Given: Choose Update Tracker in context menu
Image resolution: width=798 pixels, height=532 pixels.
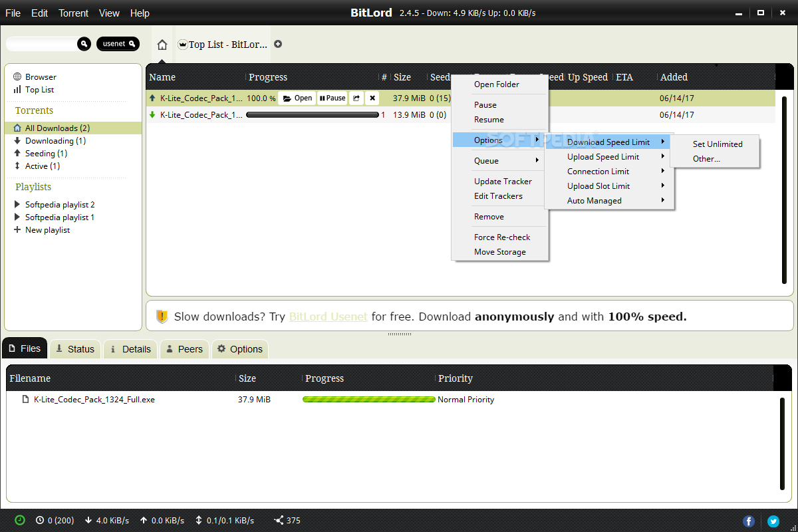Looking at the screenshot, I should tap(500, 182).
